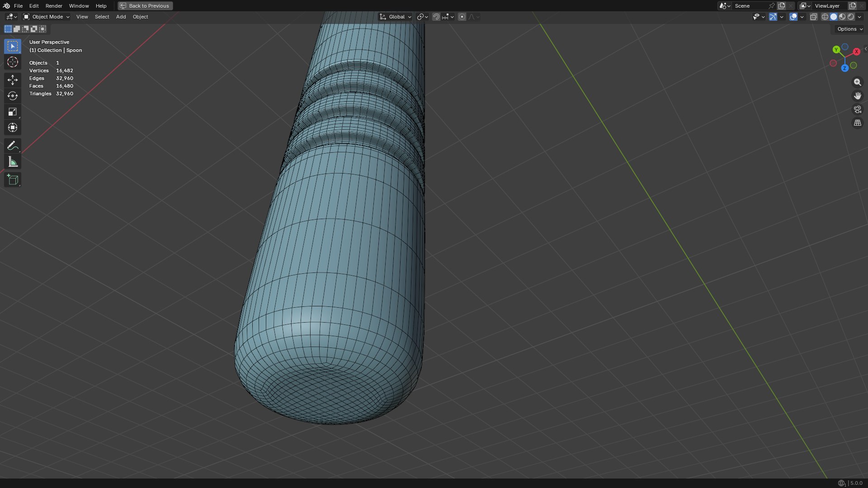Pick the Rotate tool
The width and height of the screenshot is (868, 488).
click(x=13, y=96)
